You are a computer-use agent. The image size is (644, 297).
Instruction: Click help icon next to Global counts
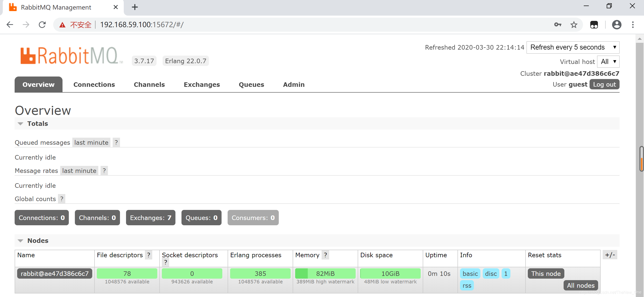62,199
